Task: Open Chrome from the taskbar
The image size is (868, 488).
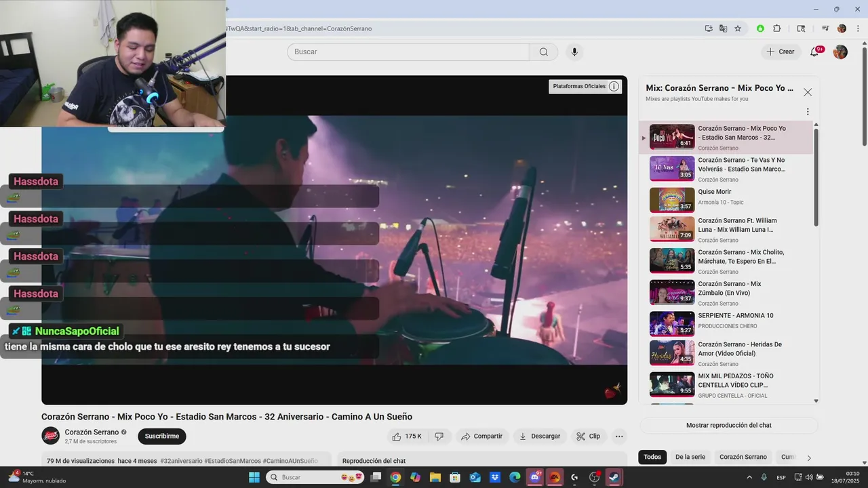Action: pos(395,477)
